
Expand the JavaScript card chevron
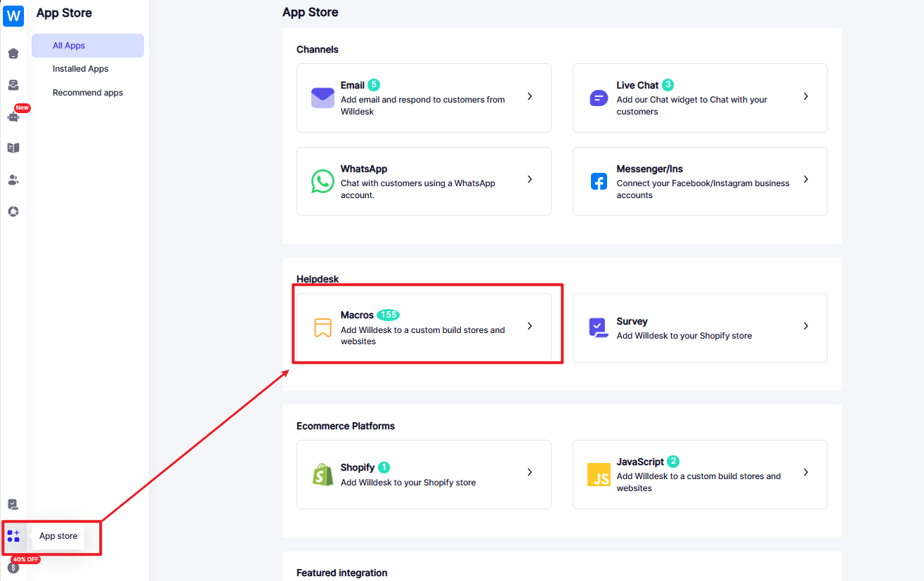(806, 472)
